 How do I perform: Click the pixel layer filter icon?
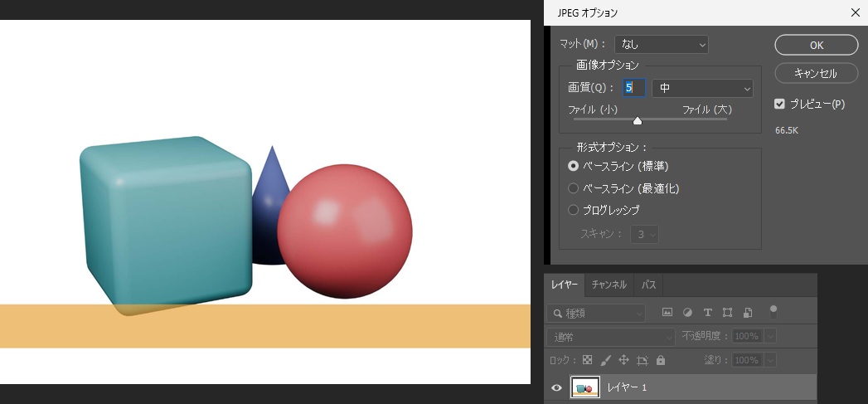tap(667, 313)
